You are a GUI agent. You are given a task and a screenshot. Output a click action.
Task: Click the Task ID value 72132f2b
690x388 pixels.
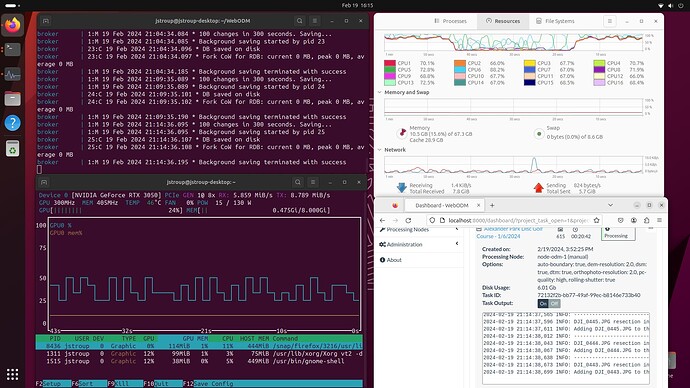coord(589,295)
